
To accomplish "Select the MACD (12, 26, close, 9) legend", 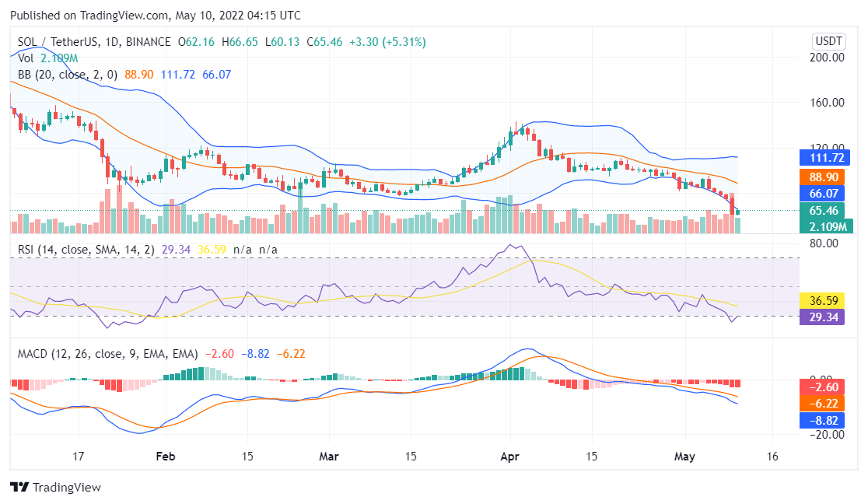I will coord(107,354).
